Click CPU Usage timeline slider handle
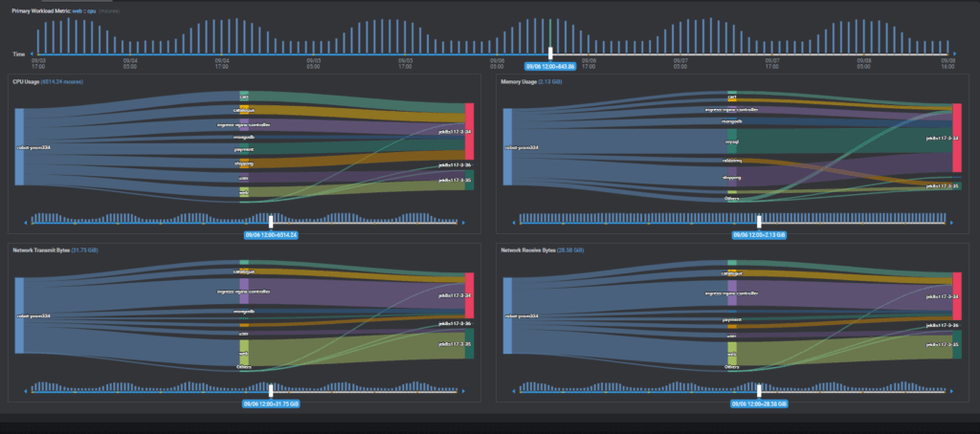 pos(272,221)
